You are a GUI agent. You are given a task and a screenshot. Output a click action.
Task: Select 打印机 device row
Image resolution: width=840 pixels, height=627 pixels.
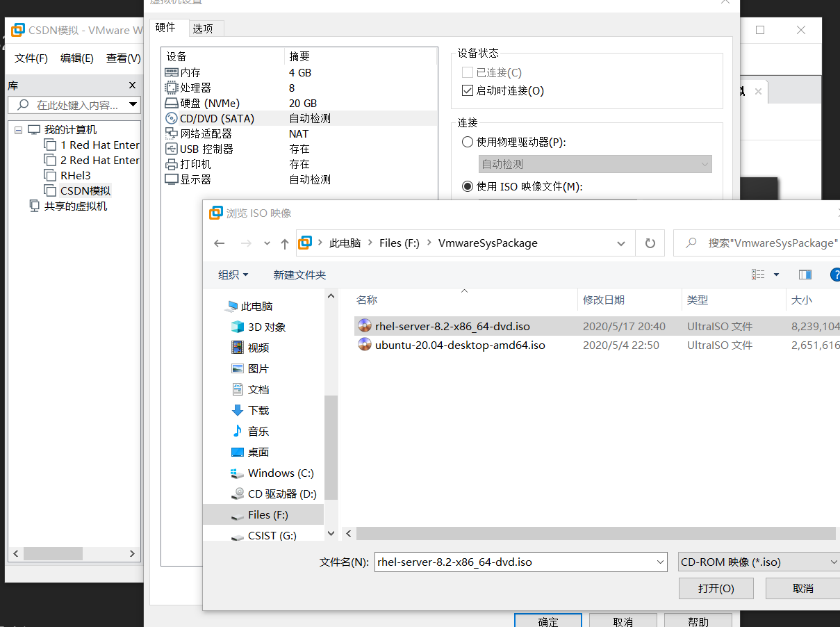pyautogui.click(x=299, y=164)
